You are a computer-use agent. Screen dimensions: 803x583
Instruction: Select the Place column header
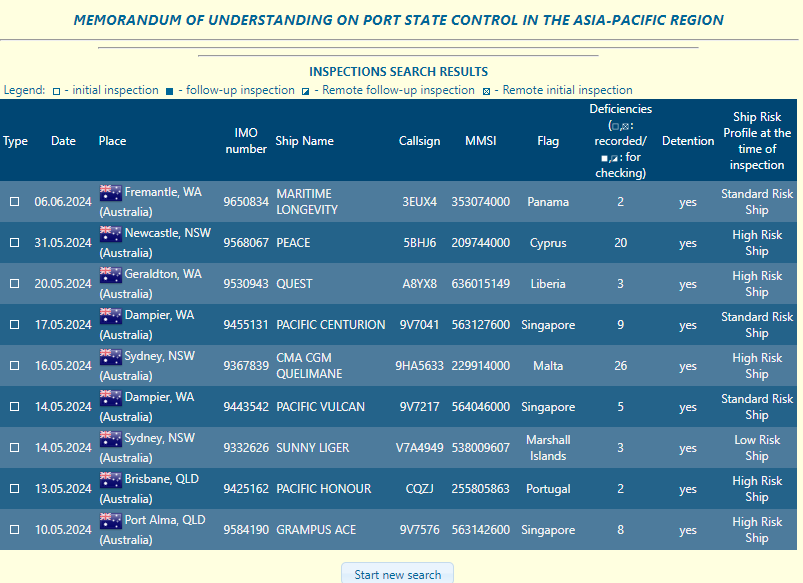pyautogui.click(x=112, y=141)
